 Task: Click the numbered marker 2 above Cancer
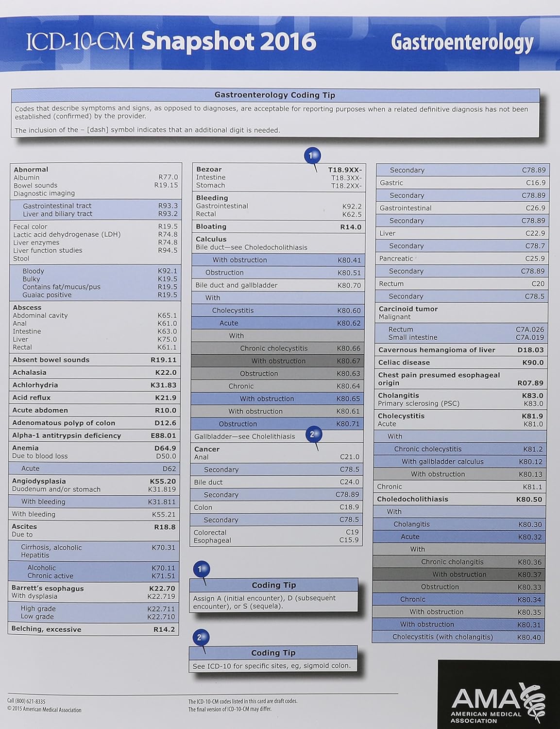[x=313, y=435]
